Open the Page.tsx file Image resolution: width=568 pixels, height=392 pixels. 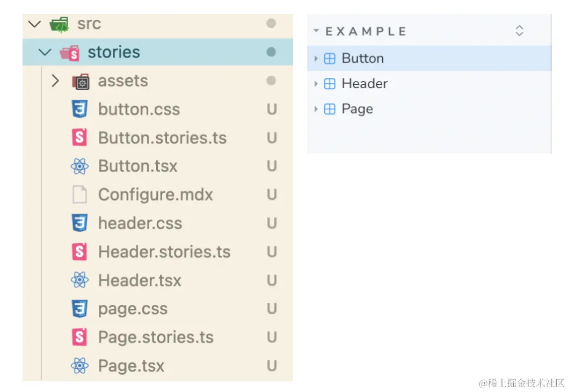click(x=131, y=366)
